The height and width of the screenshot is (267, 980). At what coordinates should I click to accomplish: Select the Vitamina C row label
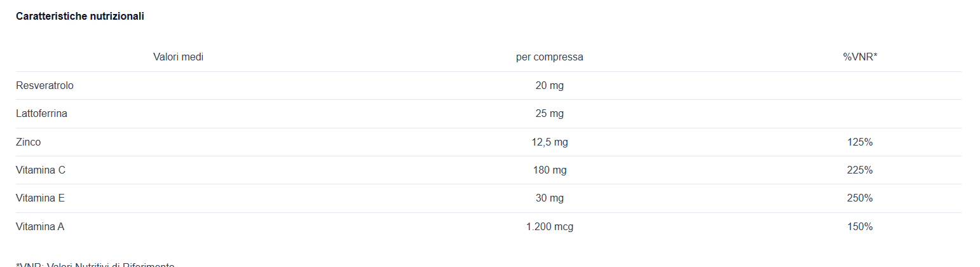pos(41,170)
